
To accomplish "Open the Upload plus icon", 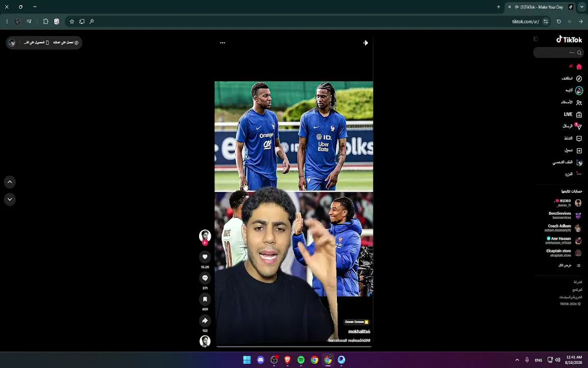I will [x=579, y=151].
